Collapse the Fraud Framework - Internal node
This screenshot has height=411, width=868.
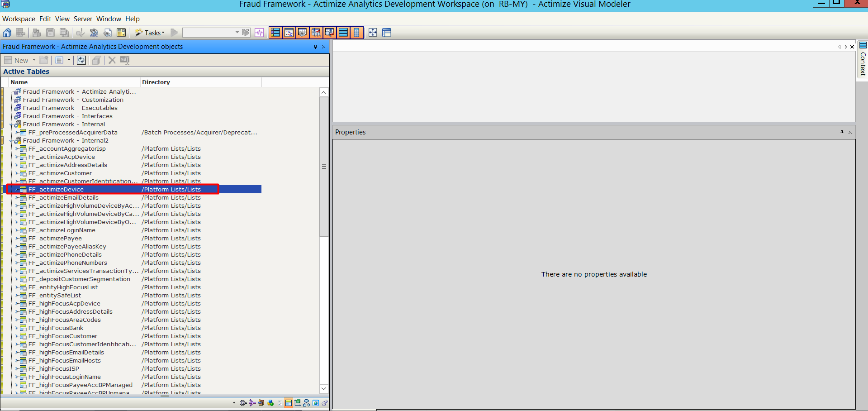point(11,124)
